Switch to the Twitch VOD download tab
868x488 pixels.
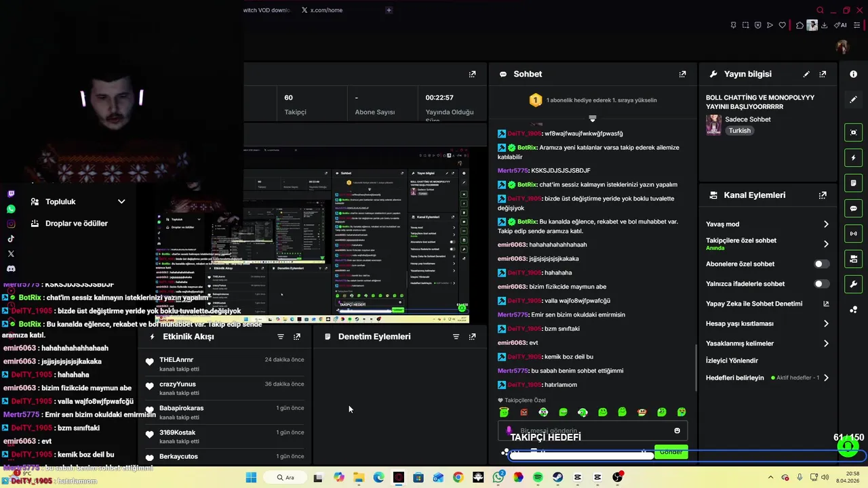(x=267, y=10)
